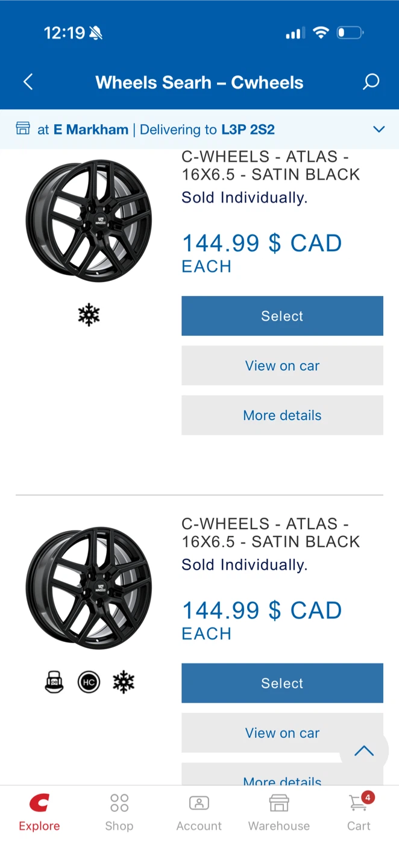Viewport: 399px width, 868px height.
Task: Open the Shop tab
Action: (119, 811)
